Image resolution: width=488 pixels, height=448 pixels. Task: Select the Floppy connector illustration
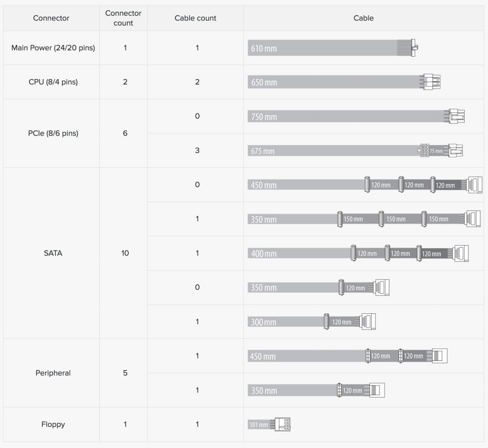(284, 424)
